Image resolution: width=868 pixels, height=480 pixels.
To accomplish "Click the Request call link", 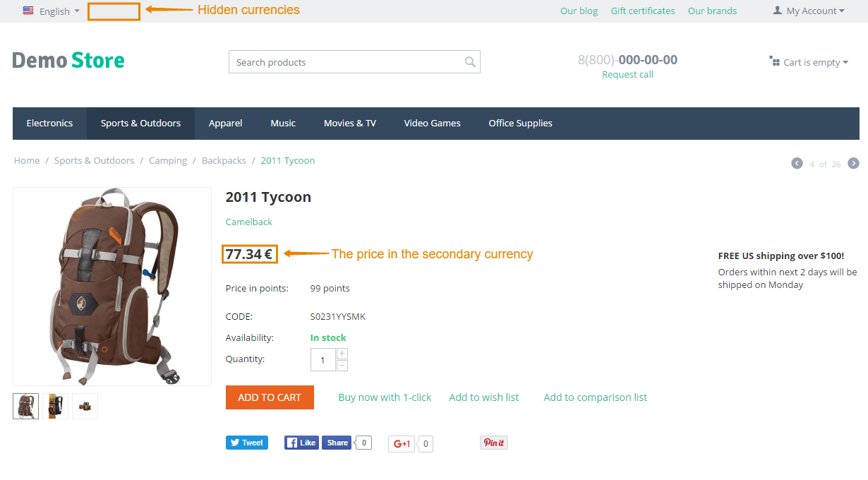I will (x=627, y=75).
